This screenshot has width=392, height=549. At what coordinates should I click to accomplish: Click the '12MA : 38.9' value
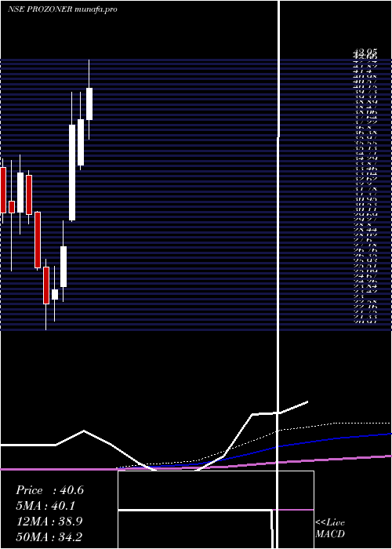pyautogui.click(x=49, y=522)
